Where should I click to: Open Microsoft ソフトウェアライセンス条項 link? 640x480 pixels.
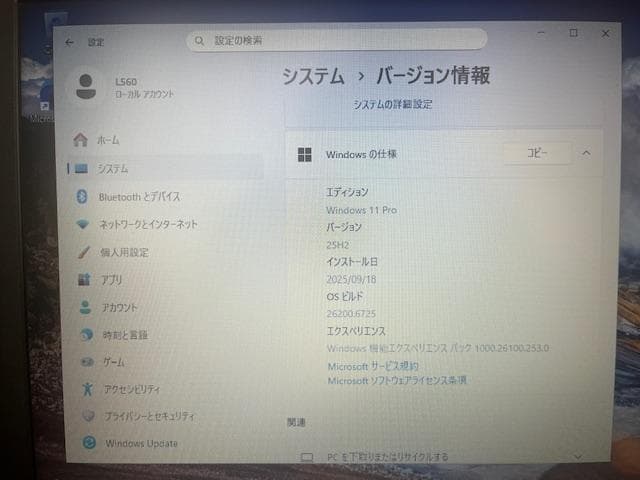pos(397,380)
